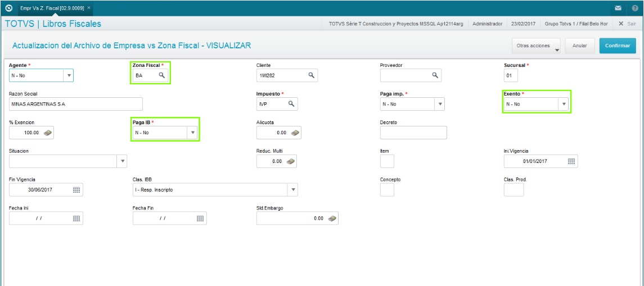This screenshot has width=644, height=286.
Task: Open the Fin Vigencia calendar picker
Action: (76, 189)
